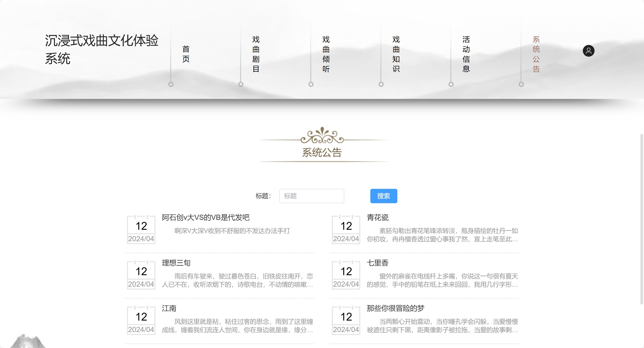The height and width of the screenshot is (348, 644).
Task: Open 戏曲知识 navigation item
Action: click(396, 54)
